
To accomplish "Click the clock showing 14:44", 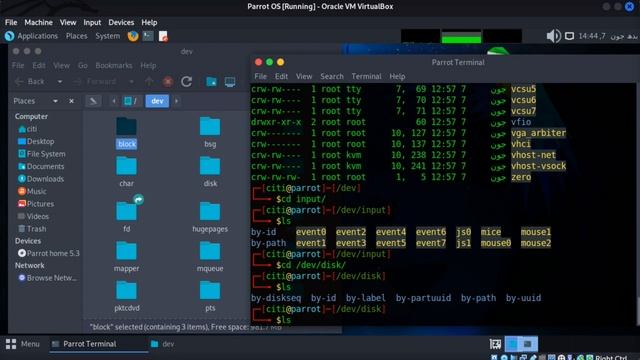I will (x=608, y=36).
